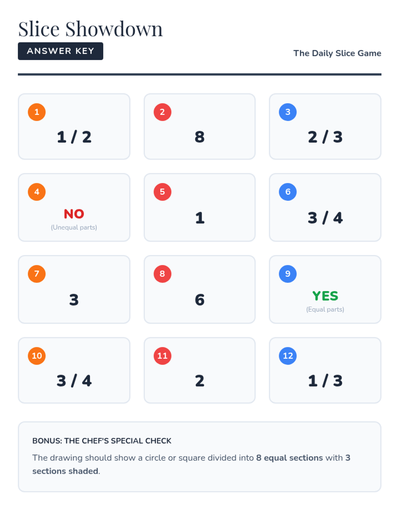Click the blue number 12 badge
This screenshot has height=532, width=399.
pyautogui.click(x=288, y=356)
